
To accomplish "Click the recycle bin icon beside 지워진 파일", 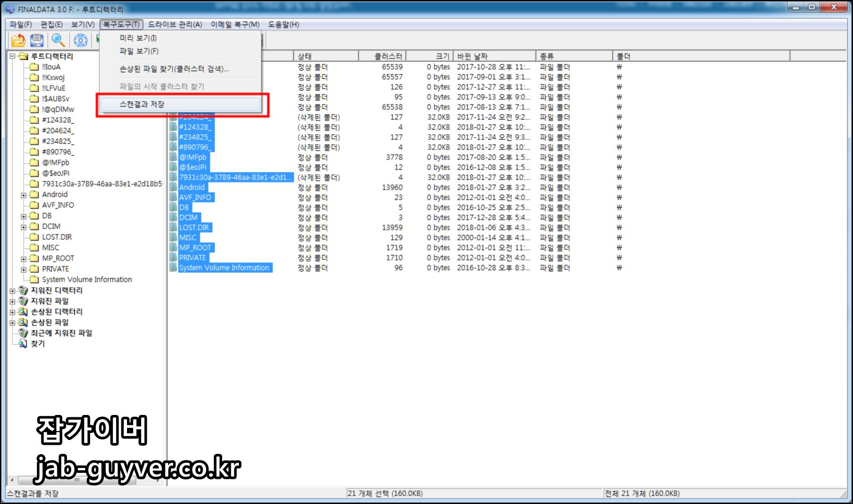I will [x=23, y=301].
